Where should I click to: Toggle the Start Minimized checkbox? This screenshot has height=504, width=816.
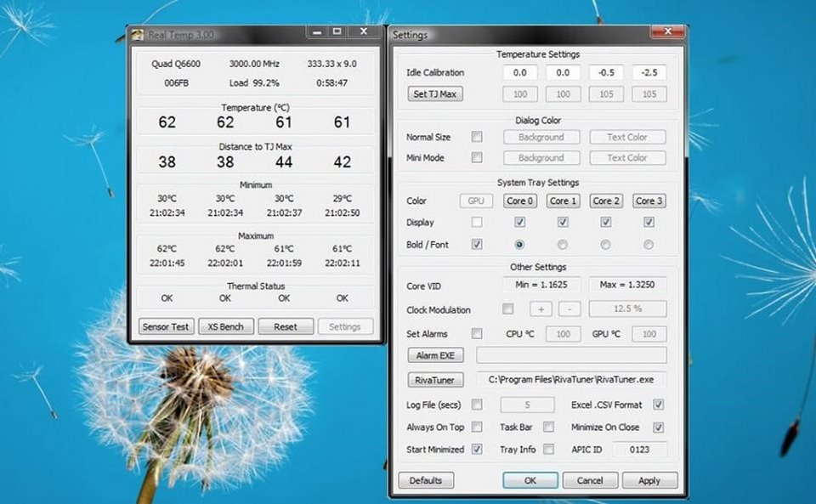tap(477, 449)
